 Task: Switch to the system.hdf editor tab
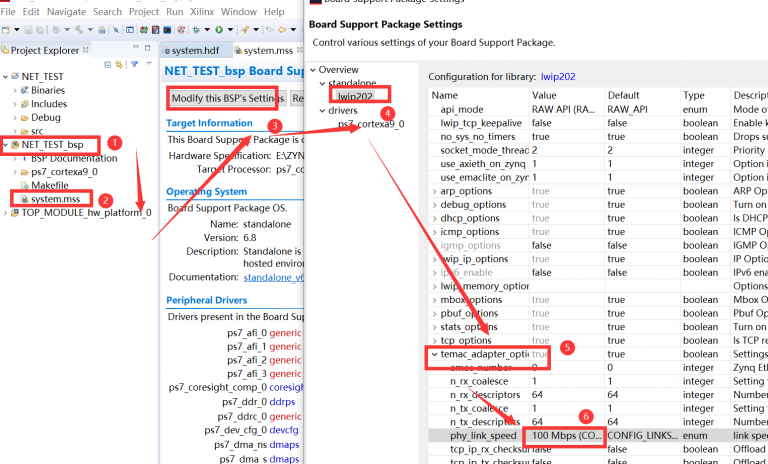[x=195, y=50]
